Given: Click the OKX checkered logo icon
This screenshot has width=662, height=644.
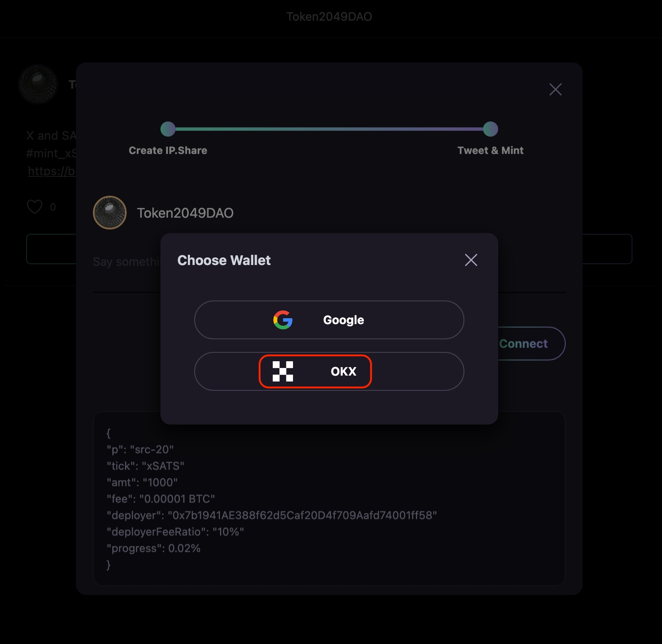Looking at the screenshot, I should point(283,371).
